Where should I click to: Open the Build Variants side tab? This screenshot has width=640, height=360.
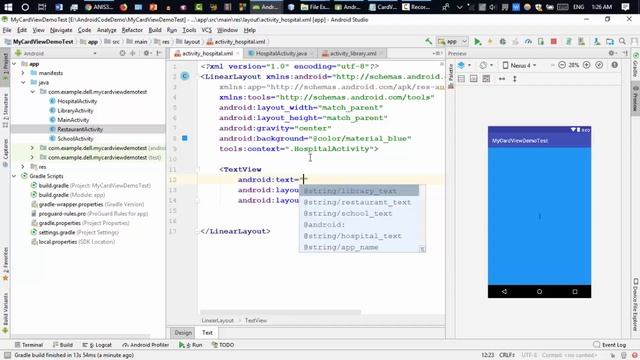click(x=5, y=313)
